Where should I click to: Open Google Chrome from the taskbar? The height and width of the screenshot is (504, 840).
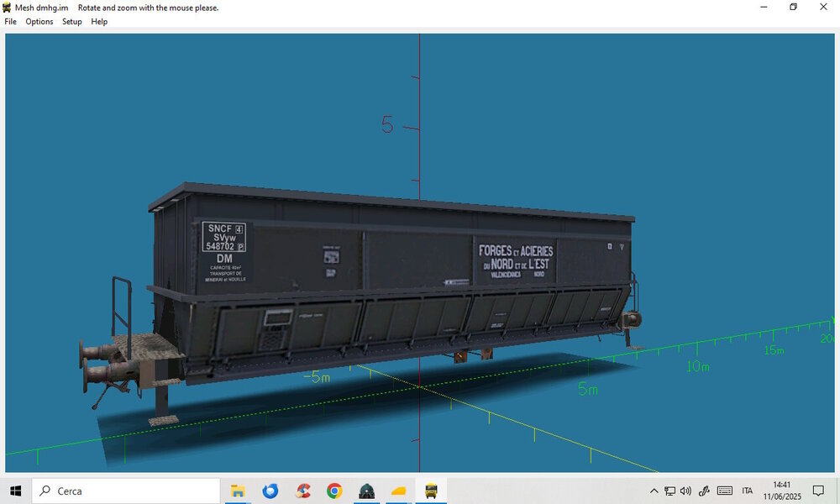(x=335, y=491)
